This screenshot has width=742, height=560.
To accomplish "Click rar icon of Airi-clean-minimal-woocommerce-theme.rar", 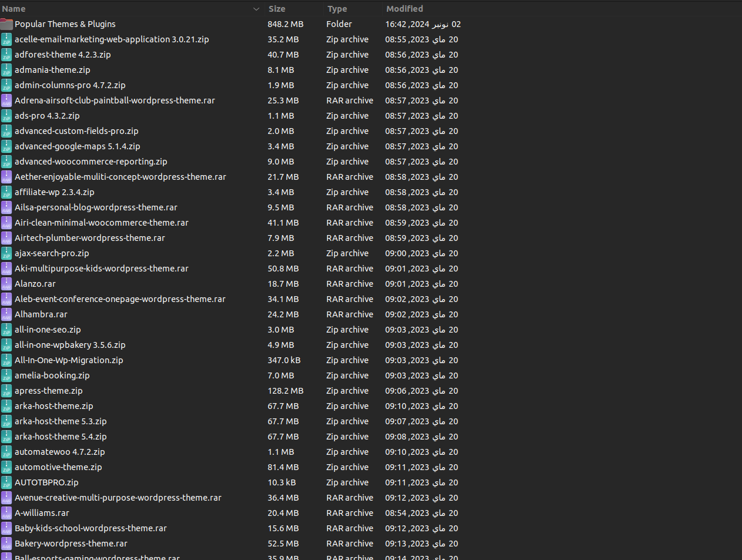I will tap(6, 223).
